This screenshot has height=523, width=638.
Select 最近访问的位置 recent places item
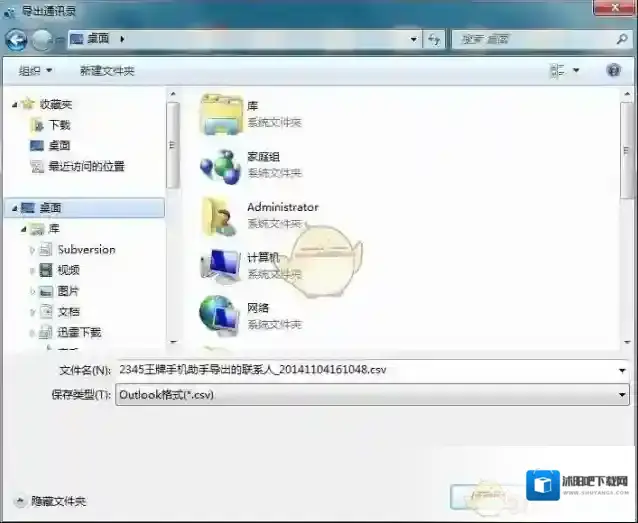(x=86, y=166)
